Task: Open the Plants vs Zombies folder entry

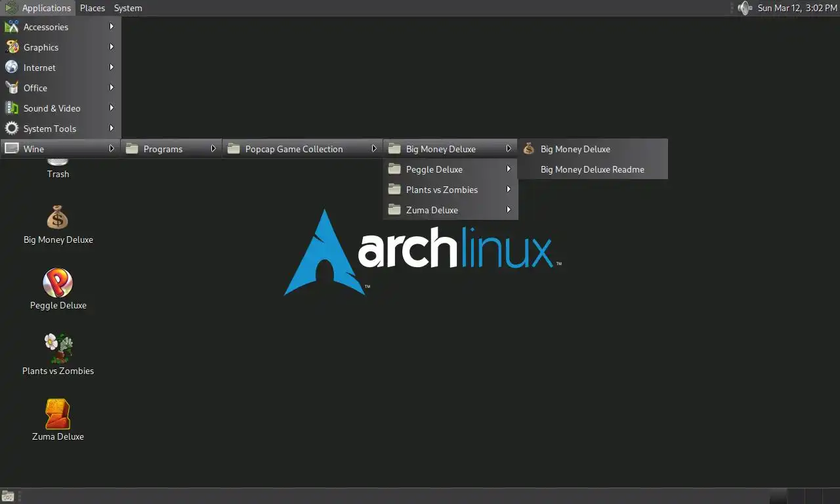Action: click(x=450, y=190)
